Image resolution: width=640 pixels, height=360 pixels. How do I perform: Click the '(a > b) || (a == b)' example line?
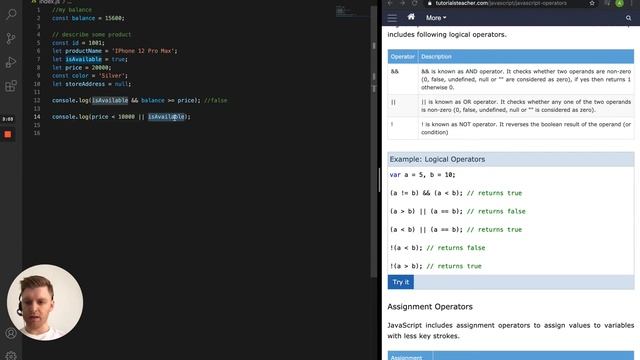click(x=458, y=211)
